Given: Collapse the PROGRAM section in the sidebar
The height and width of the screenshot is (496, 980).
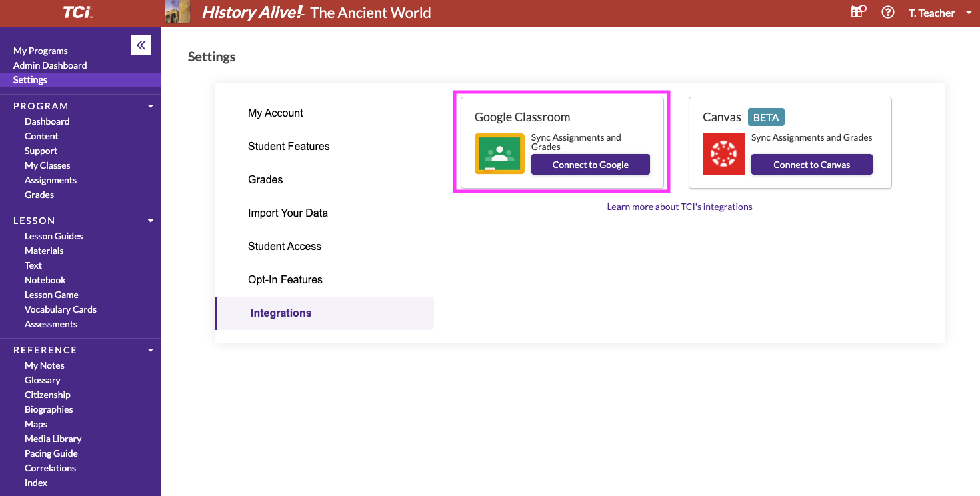Looking at the screenshot, I should click(x=150, y=105).
